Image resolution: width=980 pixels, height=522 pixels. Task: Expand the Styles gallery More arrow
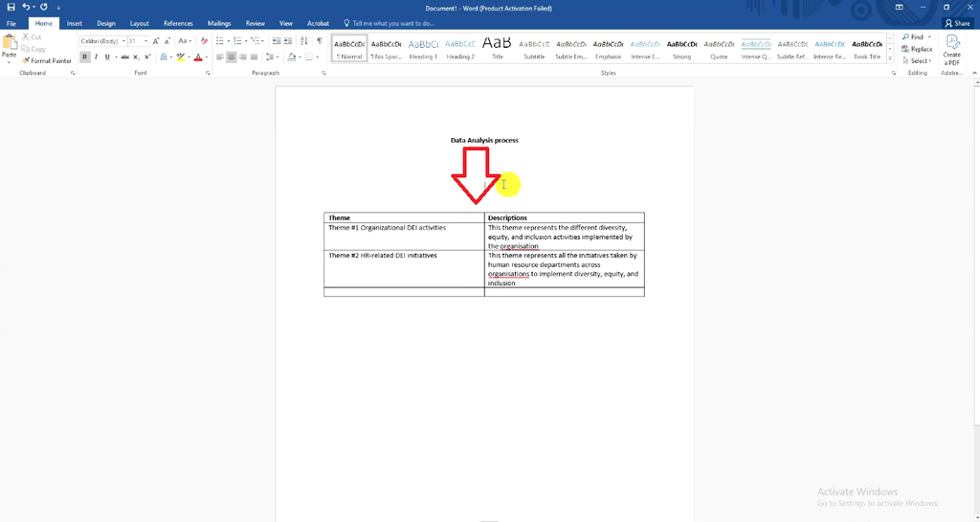[x=890, y=59]
